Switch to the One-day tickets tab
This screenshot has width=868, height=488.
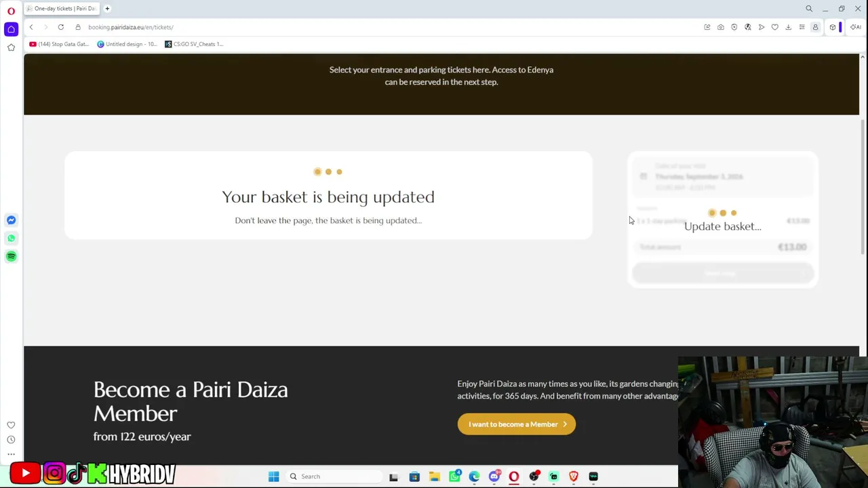point(61,8)
